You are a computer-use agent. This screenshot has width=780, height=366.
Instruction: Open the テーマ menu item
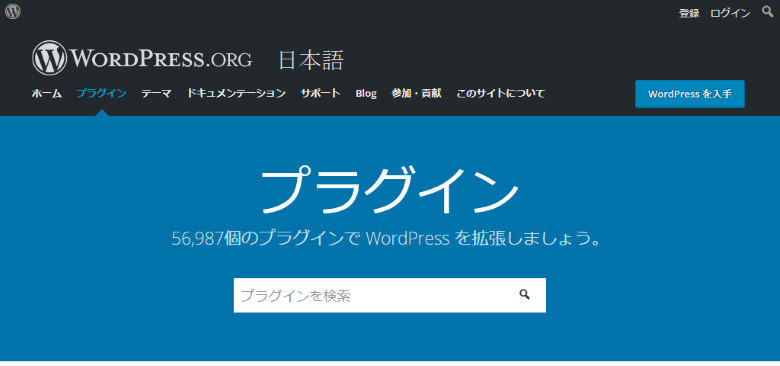tap(156, 93)
